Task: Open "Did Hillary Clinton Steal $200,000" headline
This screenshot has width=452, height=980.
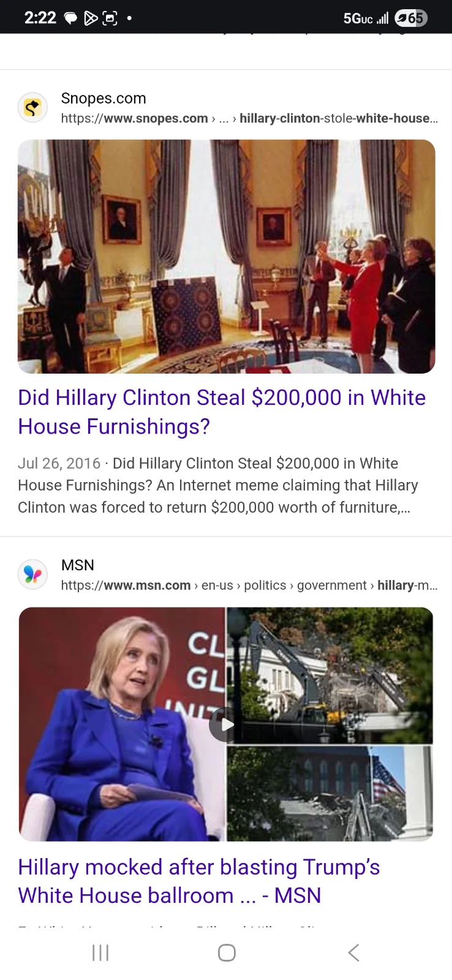Action: [222, 412]
